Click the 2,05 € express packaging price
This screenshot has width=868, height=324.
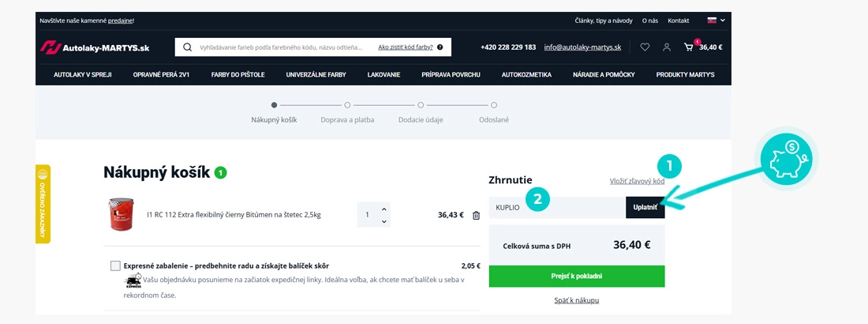click(x=470, y=266)
